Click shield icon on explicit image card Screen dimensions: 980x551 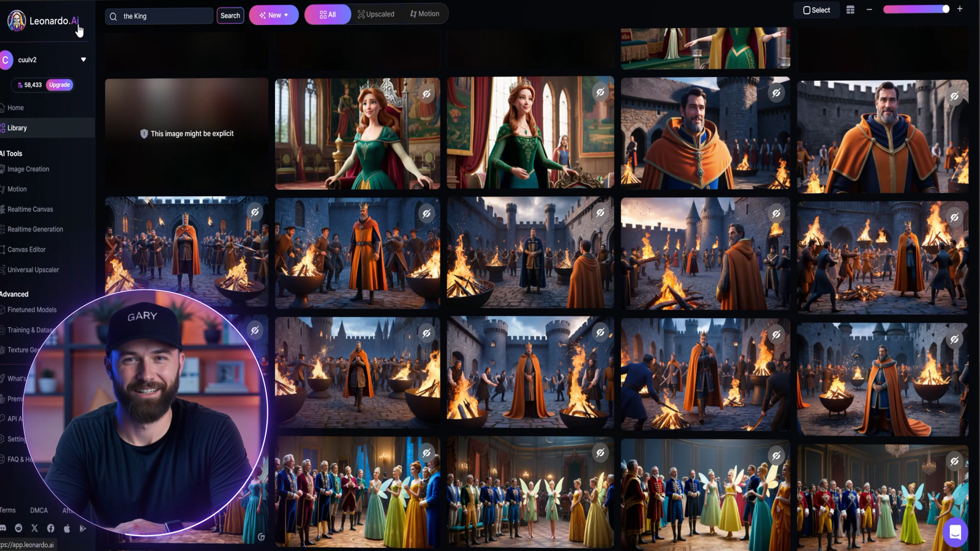[x=144, y=133]
